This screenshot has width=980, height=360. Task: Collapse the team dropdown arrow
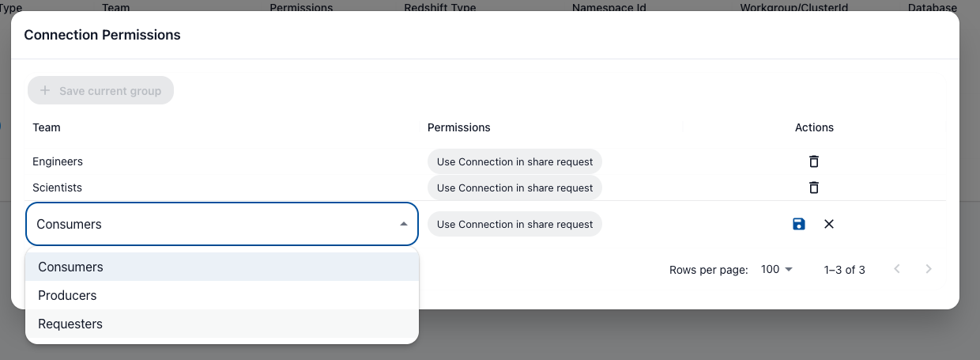pyautogui.click(x=403, y=224)
